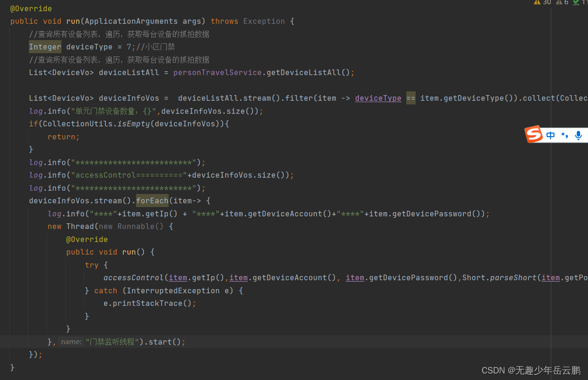
Task: Click the yellow warnings indicator showing 30
Action: [542, 2]
